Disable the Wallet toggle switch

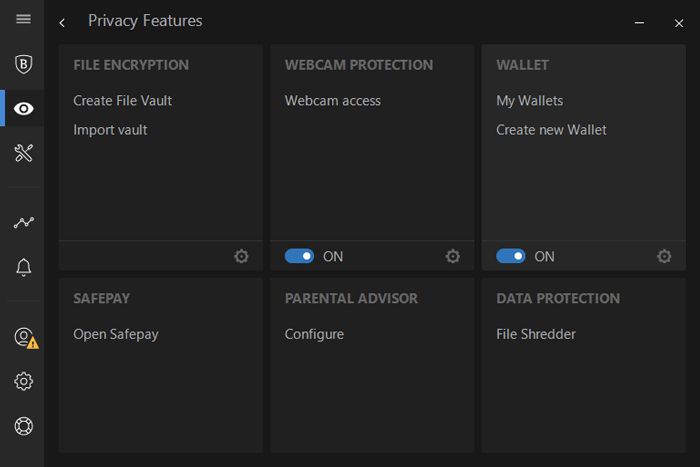[511, 256]
